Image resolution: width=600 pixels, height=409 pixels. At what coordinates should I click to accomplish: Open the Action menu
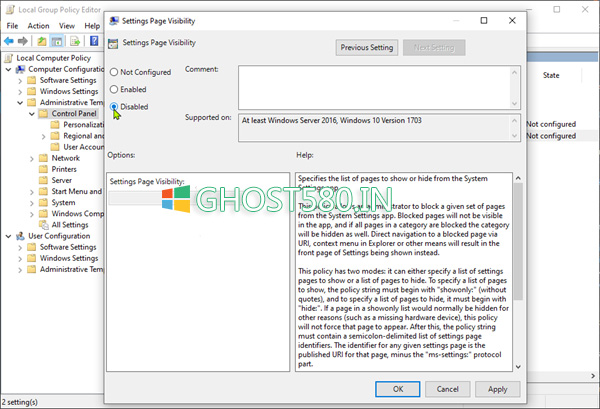point(38,26)
